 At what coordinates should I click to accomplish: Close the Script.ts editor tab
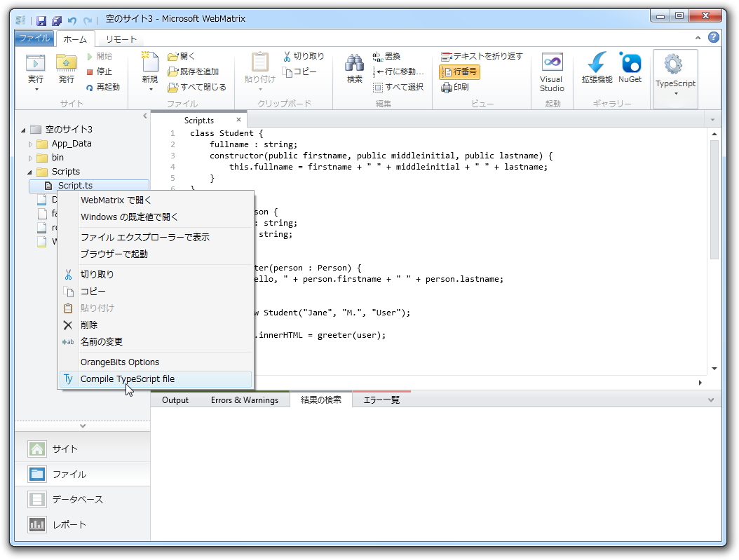238,120
